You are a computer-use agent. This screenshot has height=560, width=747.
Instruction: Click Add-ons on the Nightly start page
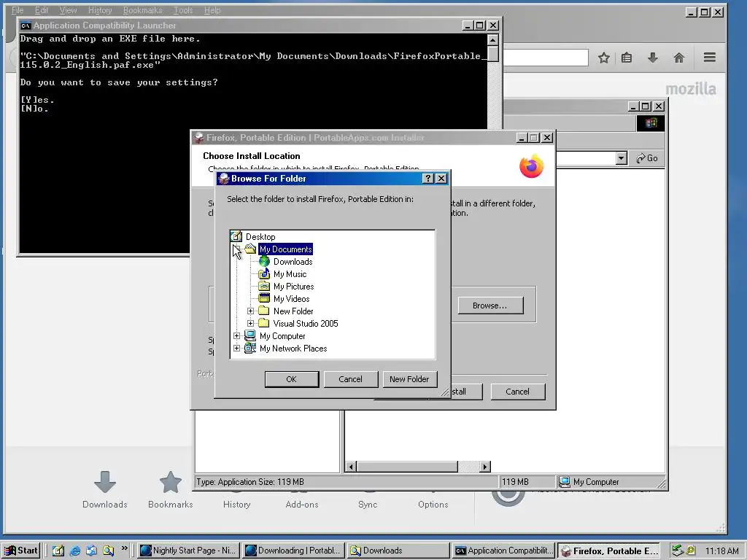pos(301,505)
